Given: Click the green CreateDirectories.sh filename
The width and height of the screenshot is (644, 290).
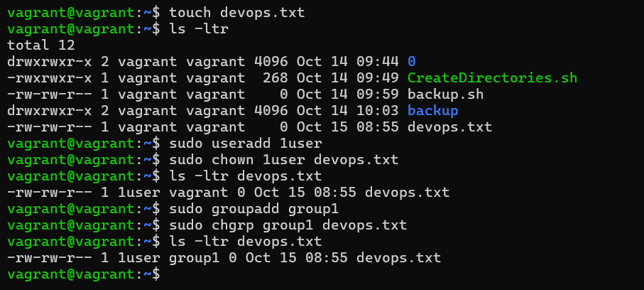Looking at the screenshot, I should click(493, 78).
